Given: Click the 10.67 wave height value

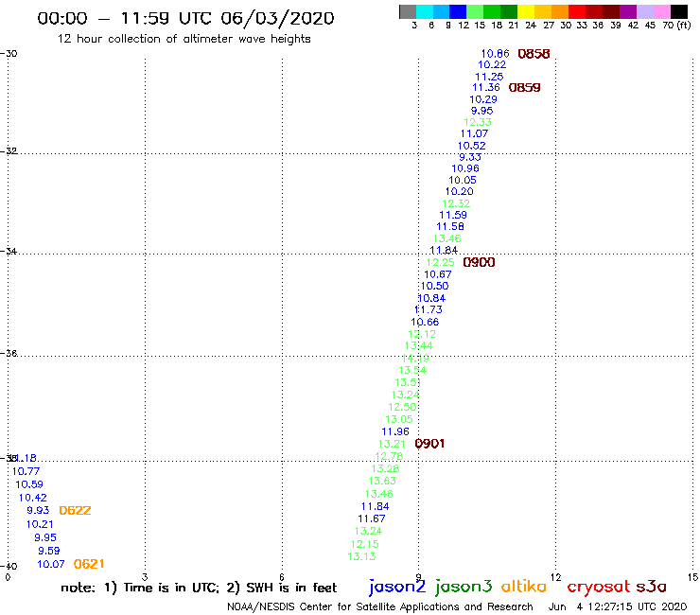Looking at the screenshot, I should [x=438, y=274].
